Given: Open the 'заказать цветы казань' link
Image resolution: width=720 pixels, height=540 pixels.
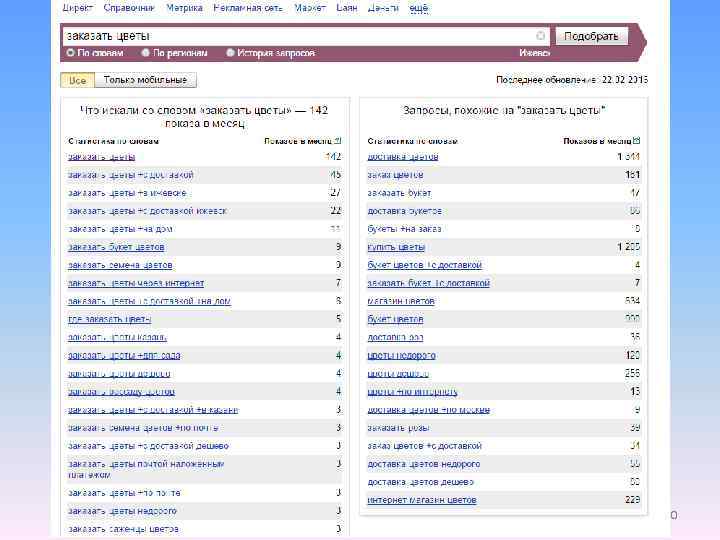Looking at the screenshot, I should [x=118, y=338].
